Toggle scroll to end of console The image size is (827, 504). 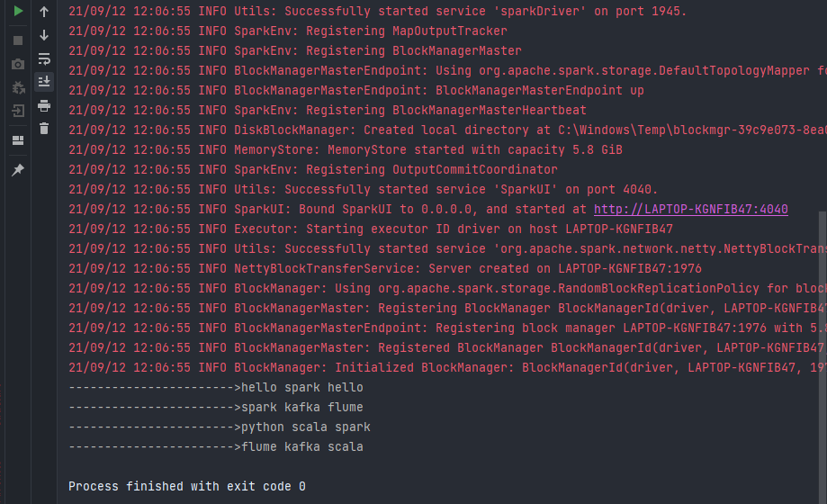[x=44, y=82]
